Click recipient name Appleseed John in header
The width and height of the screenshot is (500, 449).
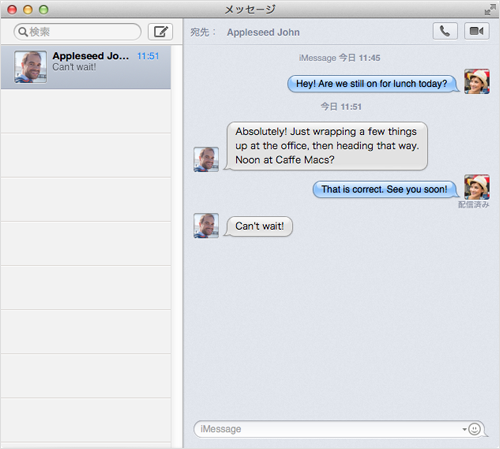[x=263, y=32]
